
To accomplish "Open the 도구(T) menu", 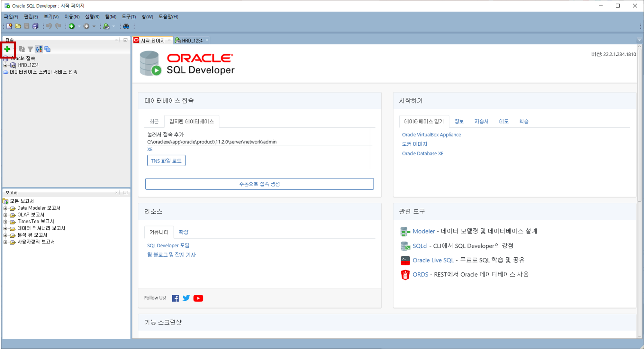I will [129, 17].
